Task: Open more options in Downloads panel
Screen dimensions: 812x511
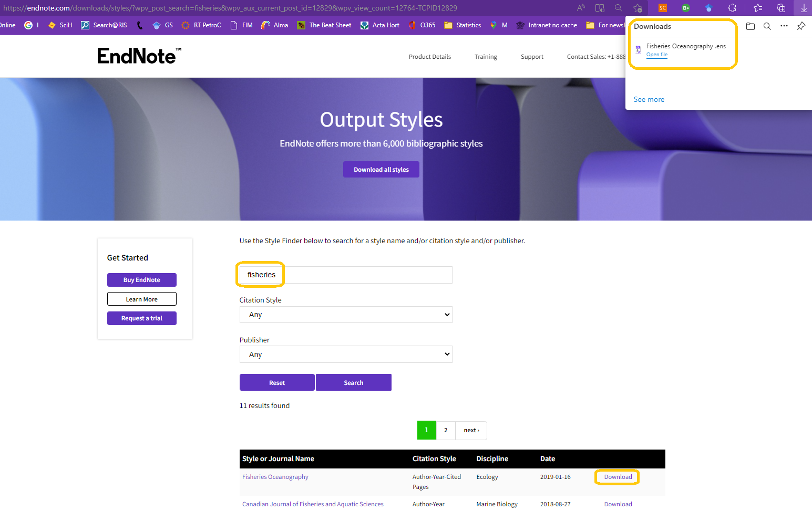Action: click(784, 26)
